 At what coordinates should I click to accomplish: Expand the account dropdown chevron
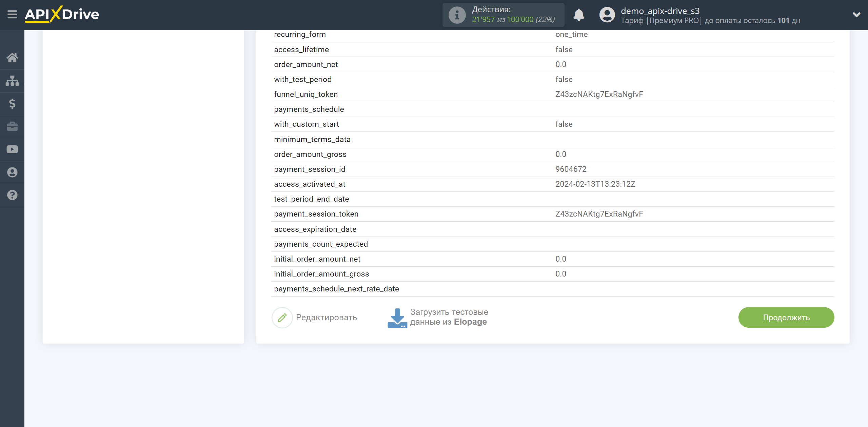click(x=856, y=15)
